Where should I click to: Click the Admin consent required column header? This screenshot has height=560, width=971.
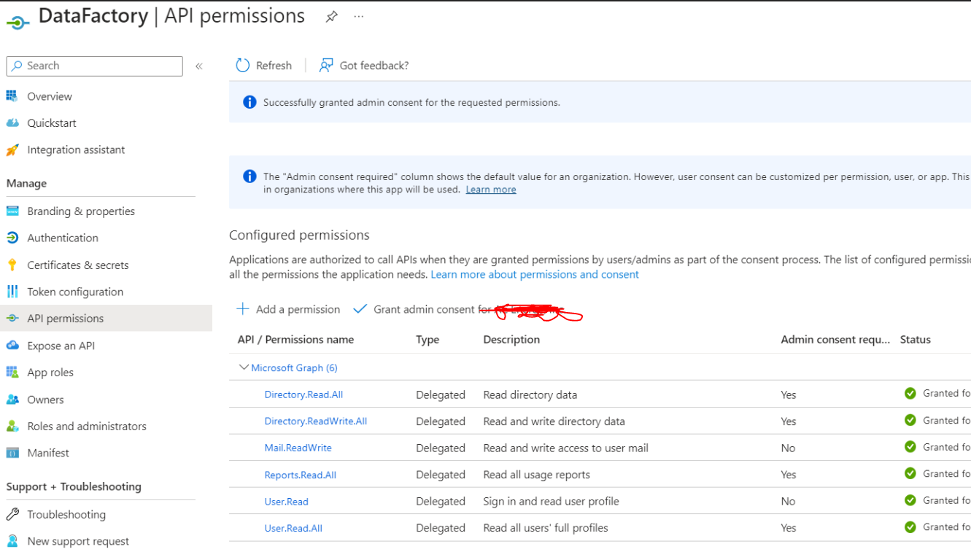pos(835,340)
